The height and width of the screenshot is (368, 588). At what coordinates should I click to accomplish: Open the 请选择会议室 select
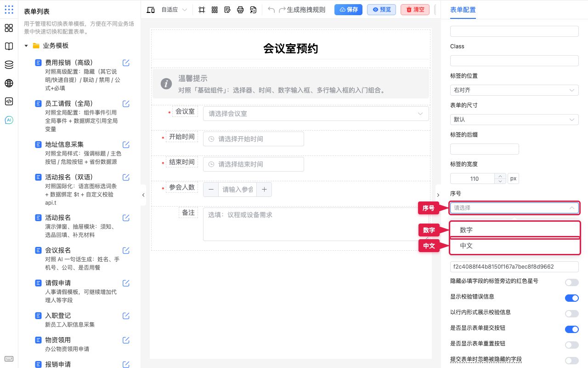(x=316, y=114)
